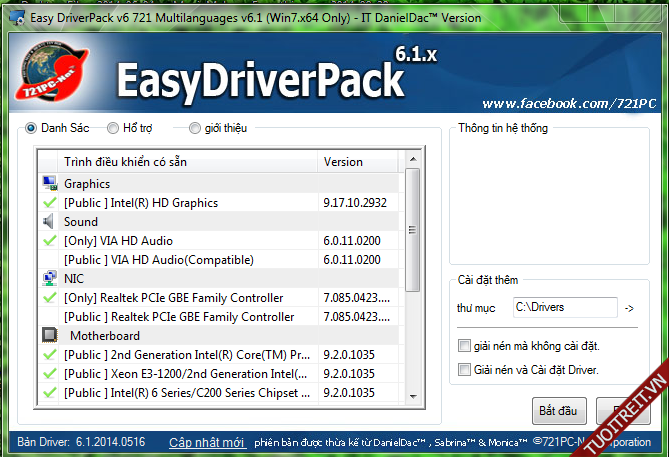Enable Giải nén và Cài đặt Driver checkbox

point(463,370)
